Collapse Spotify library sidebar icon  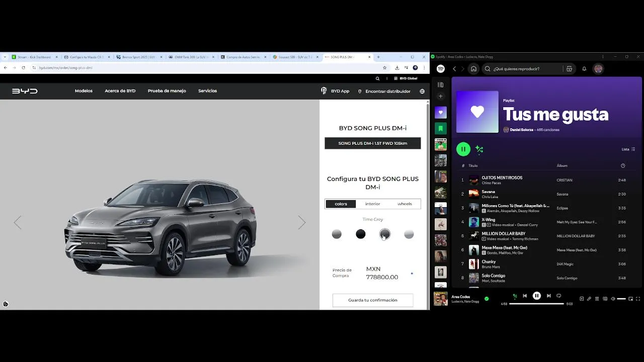[x=441, y=85]
